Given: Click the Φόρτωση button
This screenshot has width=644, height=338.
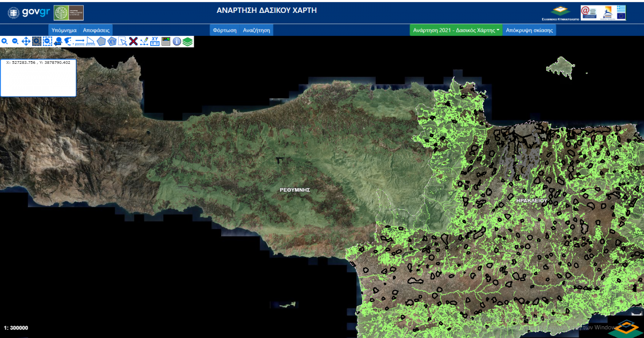Looking at the screenshot, I should tap(224, 31).
